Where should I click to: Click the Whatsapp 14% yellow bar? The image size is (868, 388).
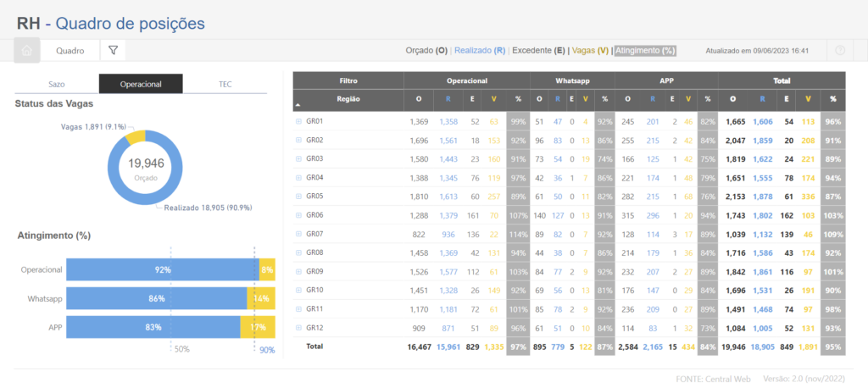tap(261, 298)
